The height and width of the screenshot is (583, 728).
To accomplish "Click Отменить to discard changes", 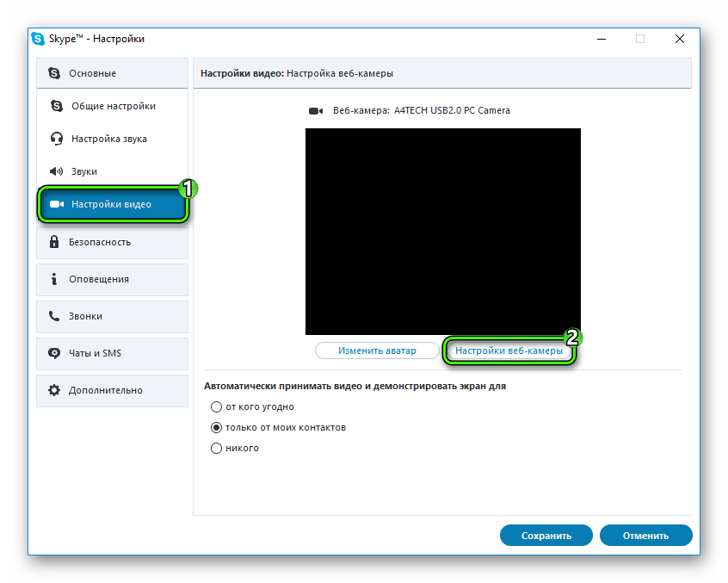I will pos(646,536).
